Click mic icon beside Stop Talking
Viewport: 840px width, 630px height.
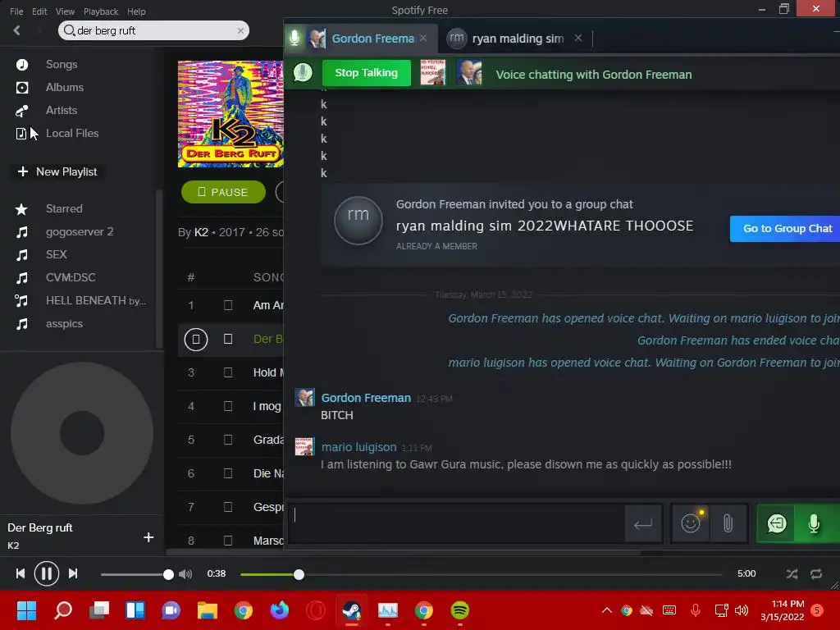point(303,73)
